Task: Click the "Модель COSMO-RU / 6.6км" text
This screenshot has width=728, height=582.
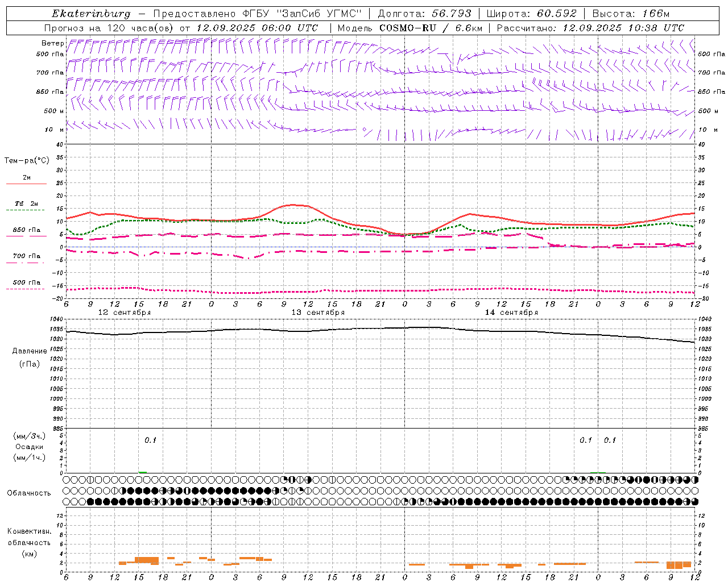Action: click(x=409, y=28)
